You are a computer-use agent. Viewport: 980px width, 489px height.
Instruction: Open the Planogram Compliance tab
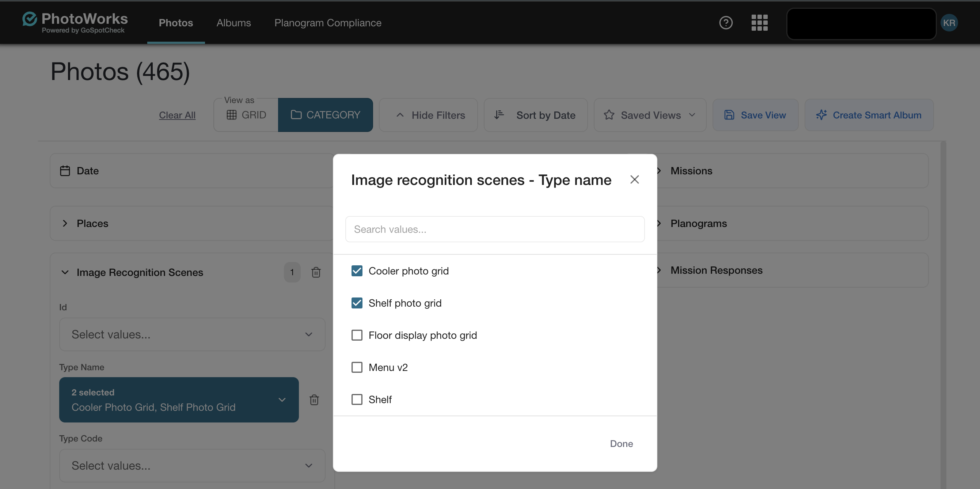click(x=327, y=23)
